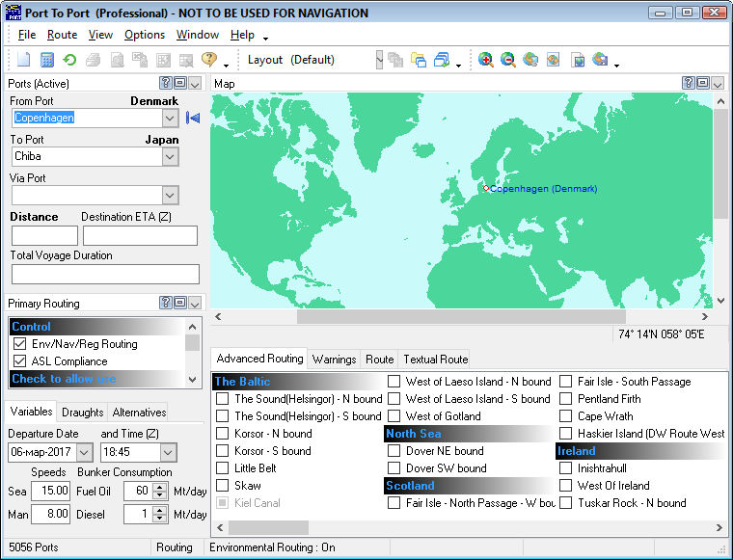The image size is (733, 560).
Task: Click the blue arrow beside From Port
Action: (x=193, y=118)
